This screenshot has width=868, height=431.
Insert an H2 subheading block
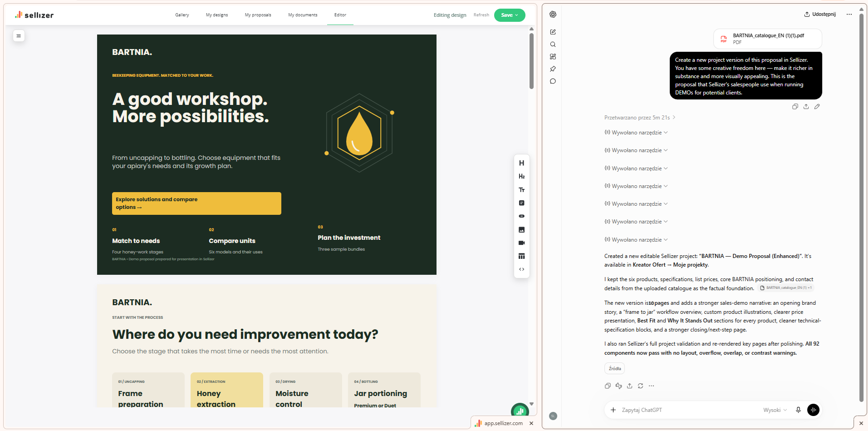pyautogui.click(x=521, y=176)
